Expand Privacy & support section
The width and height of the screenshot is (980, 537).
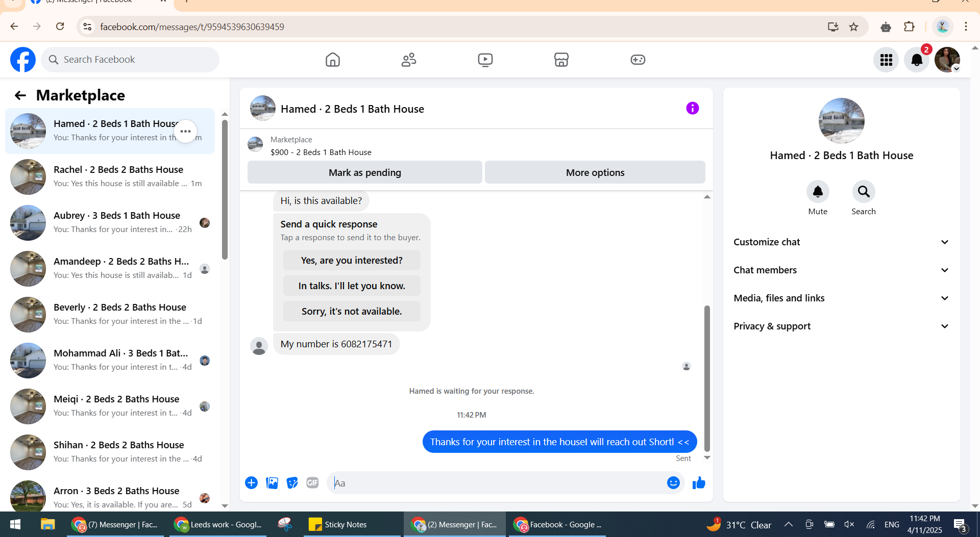pos(841,326)
